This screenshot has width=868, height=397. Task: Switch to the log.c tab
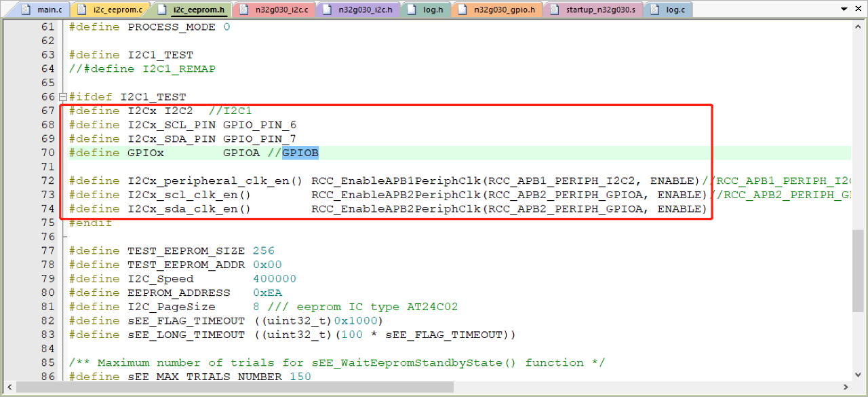(674, 10)
